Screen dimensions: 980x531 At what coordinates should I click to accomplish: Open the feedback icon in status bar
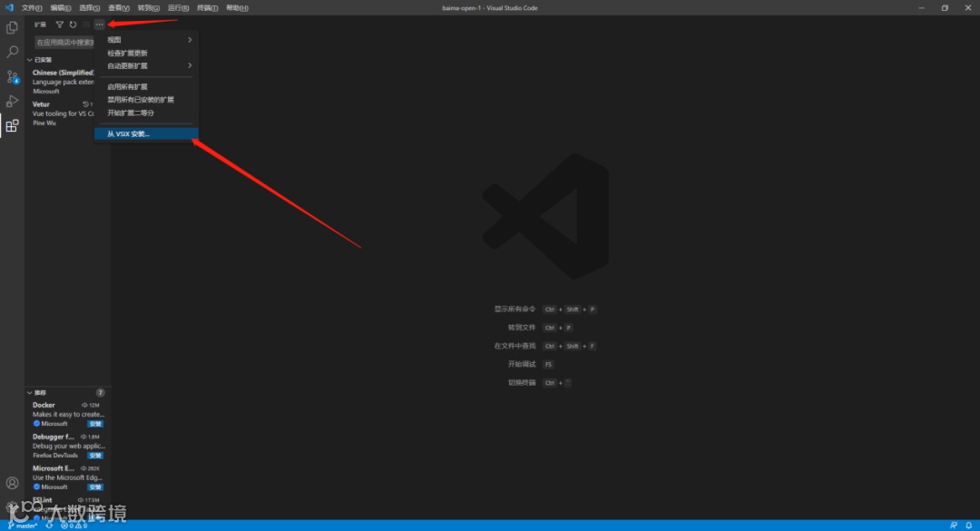(953, 526)
